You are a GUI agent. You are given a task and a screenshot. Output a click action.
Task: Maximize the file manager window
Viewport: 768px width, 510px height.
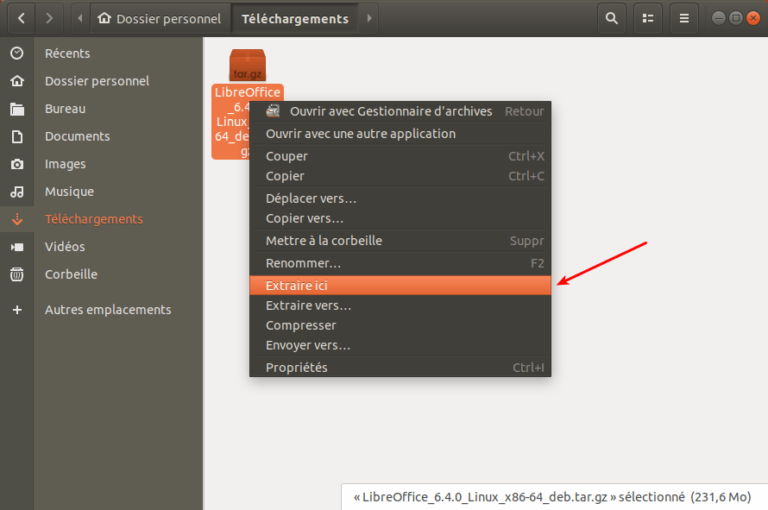point(736,18)
